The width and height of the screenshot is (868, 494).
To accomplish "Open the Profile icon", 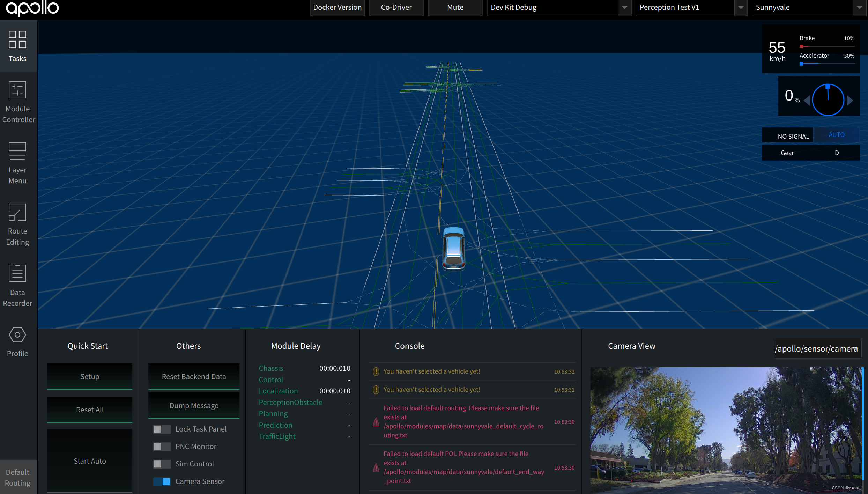I will pyautogui.click(x=17, y=335).
